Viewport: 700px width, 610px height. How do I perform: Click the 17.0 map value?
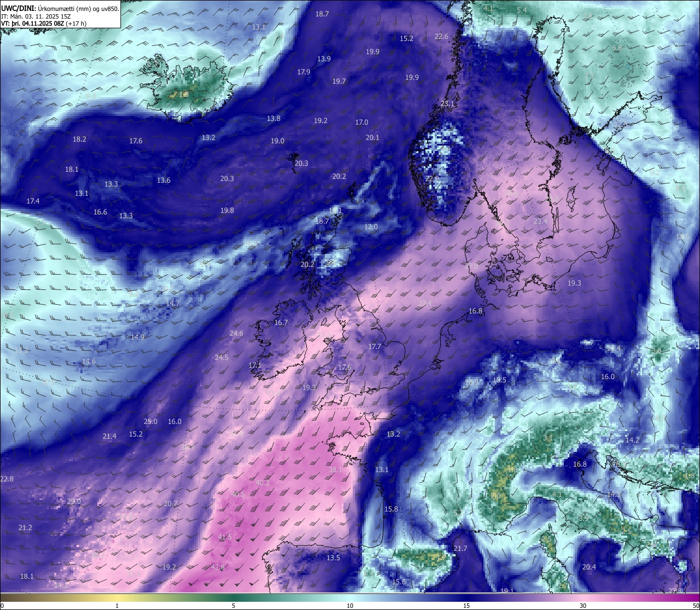coord(361,123)
